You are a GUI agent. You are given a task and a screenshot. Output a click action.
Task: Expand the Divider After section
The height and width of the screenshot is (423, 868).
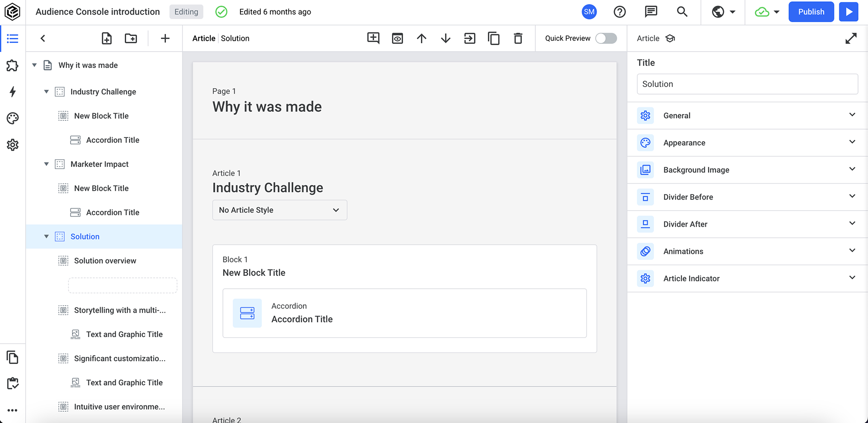pos(747,224)
